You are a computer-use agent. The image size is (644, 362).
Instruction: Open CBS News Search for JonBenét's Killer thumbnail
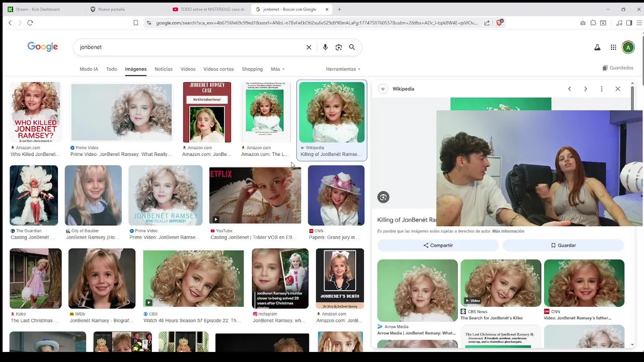click(501, 283)
